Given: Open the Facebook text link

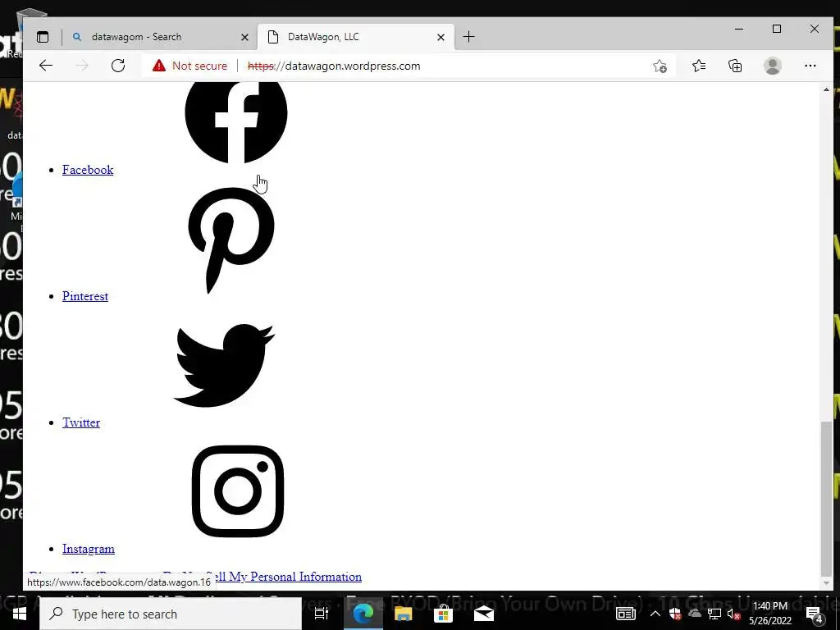Looking at the screenshot, I should coord(88,170).
